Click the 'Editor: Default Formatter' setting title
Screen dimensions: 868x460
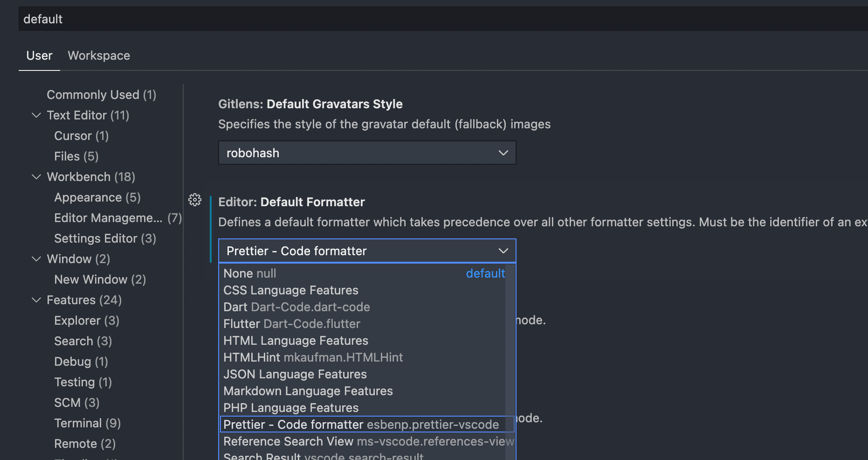[291, 202]
